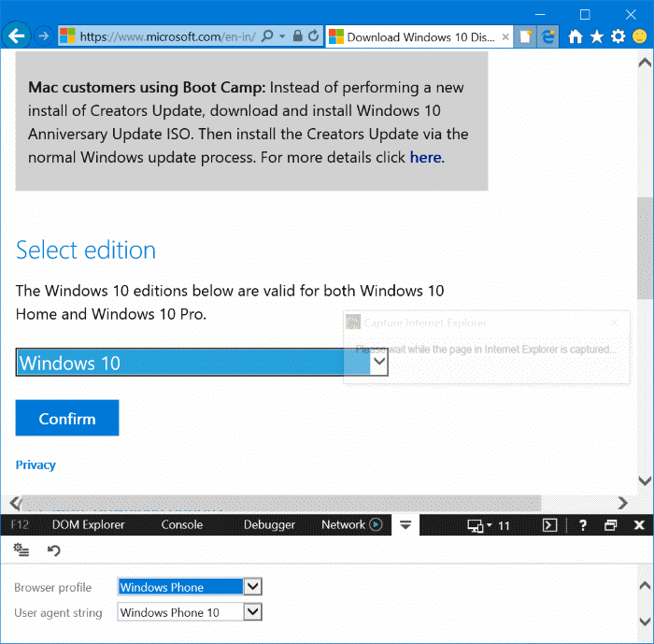Open Favorites with the star icon
This screenshot has height=644, width=654.
(596, 36)
